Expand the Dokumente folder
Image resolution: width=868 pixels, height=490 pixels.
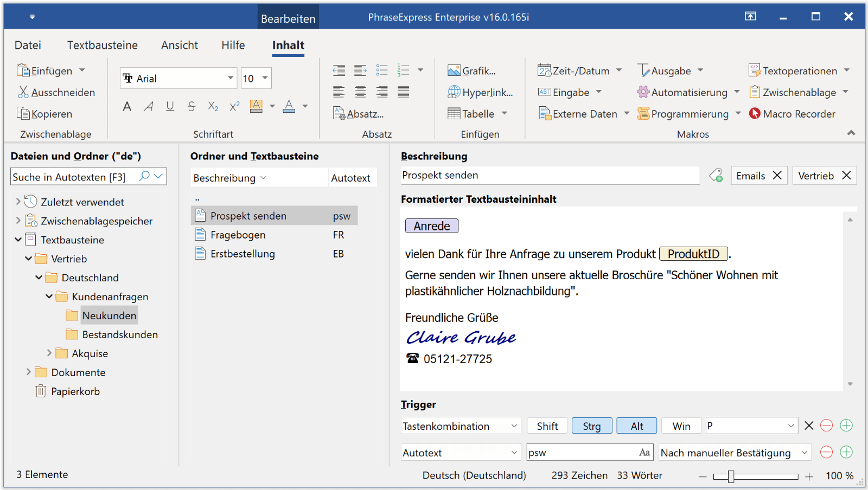29,372
